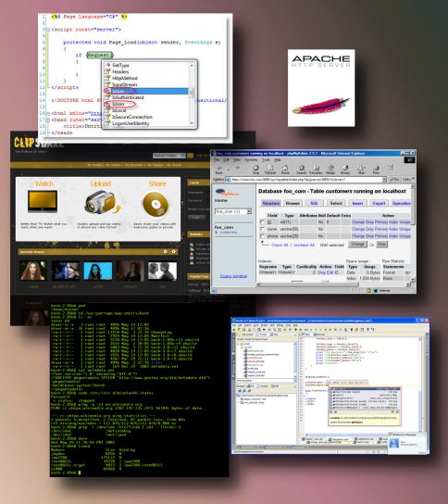This screenshot has width=448, height=504.
Task: Click the Change link in the ID row
Action: 358,222
